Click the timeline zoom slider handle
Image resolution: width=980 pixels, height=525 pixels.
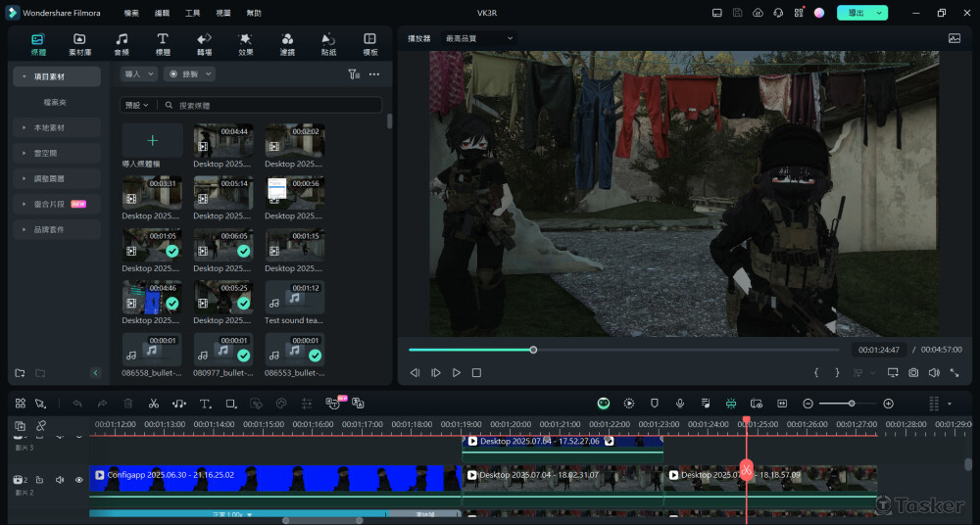click(852, 404)
